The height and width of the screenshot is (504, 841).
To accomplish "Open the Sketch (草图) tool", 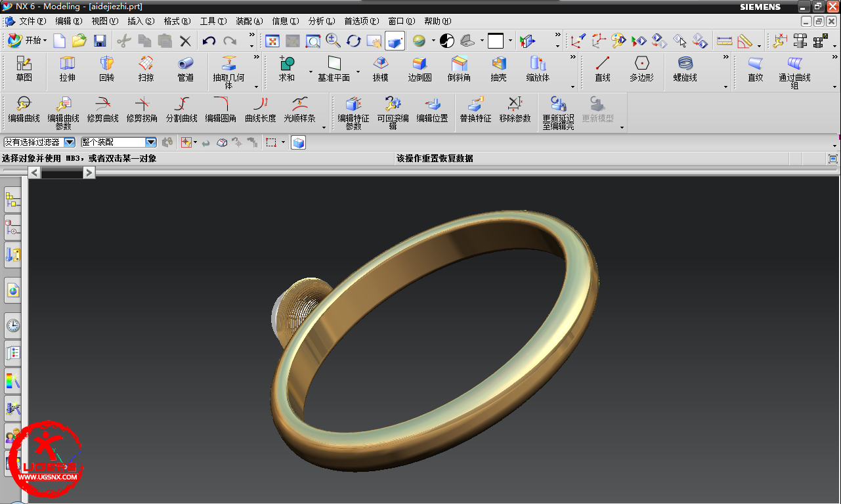I will [24, 70].
